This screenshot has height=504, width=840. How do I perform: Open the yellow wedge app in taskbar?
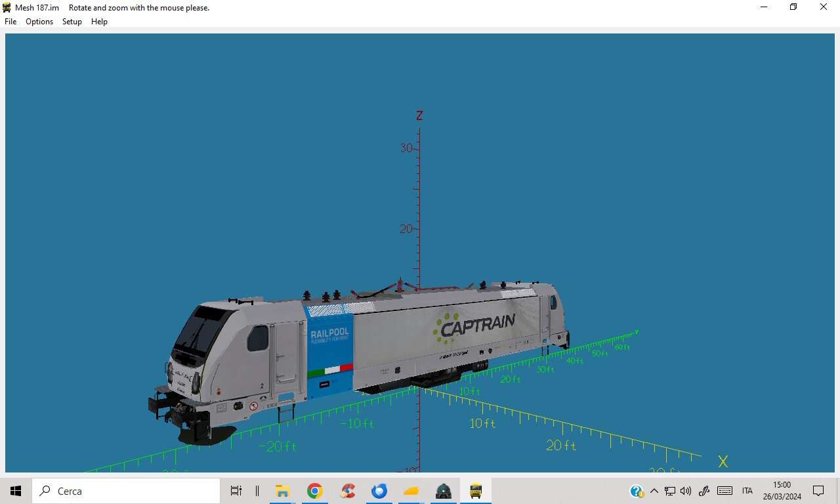coord(411,491)
